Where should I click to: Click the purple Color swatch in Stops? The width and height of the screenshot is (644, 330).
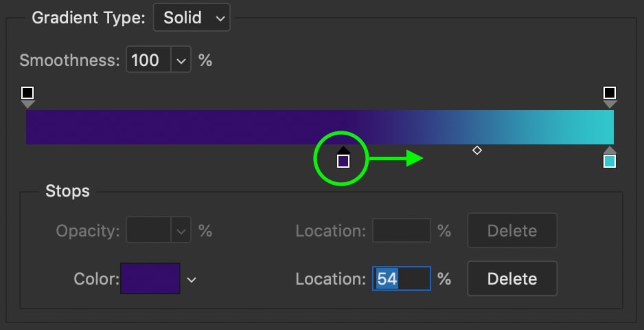click(150, 278)
